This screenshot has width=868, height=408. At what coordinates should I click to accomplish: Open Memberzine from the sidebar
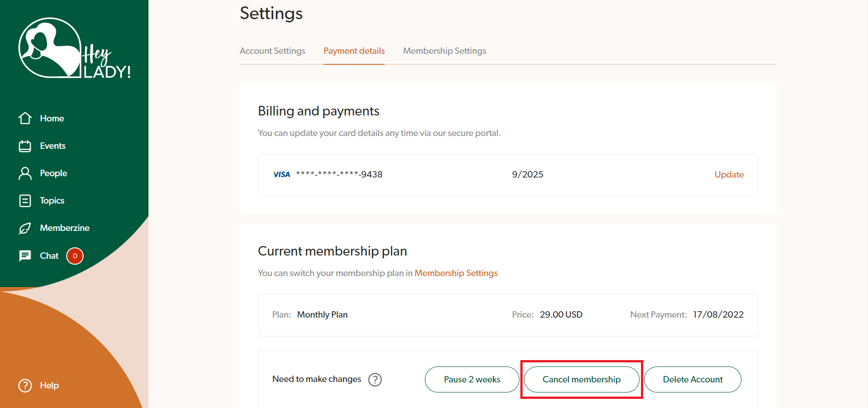(x=64, y=228)
